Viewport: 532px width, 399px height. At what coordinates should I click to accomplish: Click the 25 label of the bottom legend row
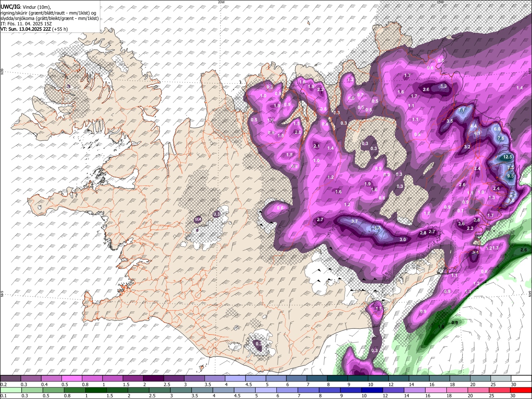pos(492,396)
